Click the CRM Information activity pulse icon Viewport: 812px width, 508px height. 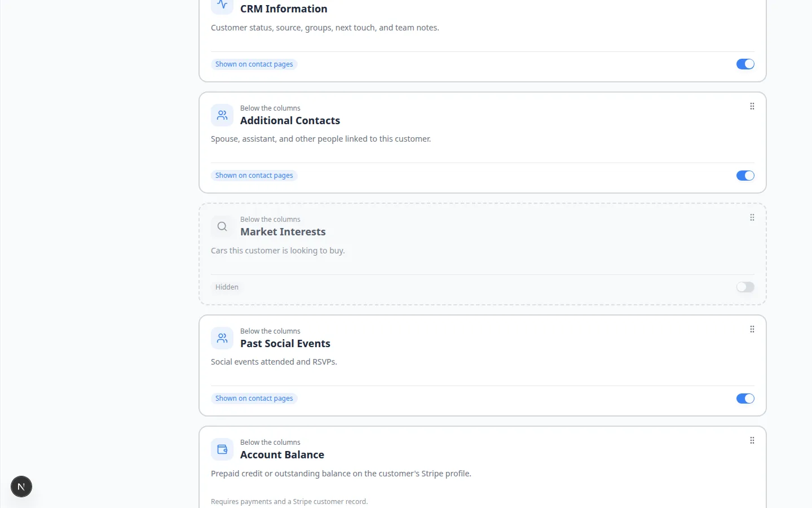pyautogui.click(x=222, y=5)
